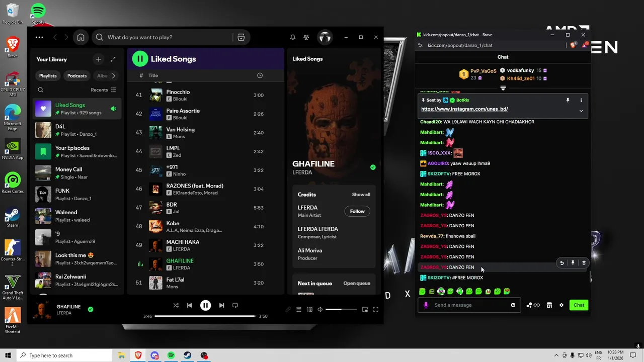Open the Spotify three-dot main menu
The height and width of the screenshot is (362, 644).
click(39, 37)
